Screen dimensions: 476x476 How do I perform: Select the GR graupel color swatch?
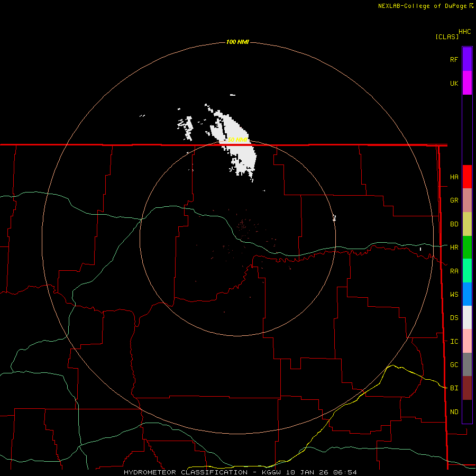tap(467, 200)
